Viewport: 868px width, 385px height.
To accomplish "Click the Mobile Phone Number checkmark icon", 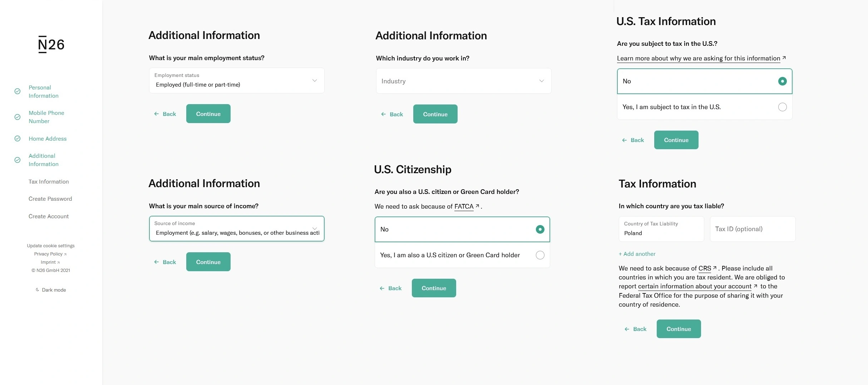I will 17,117.
